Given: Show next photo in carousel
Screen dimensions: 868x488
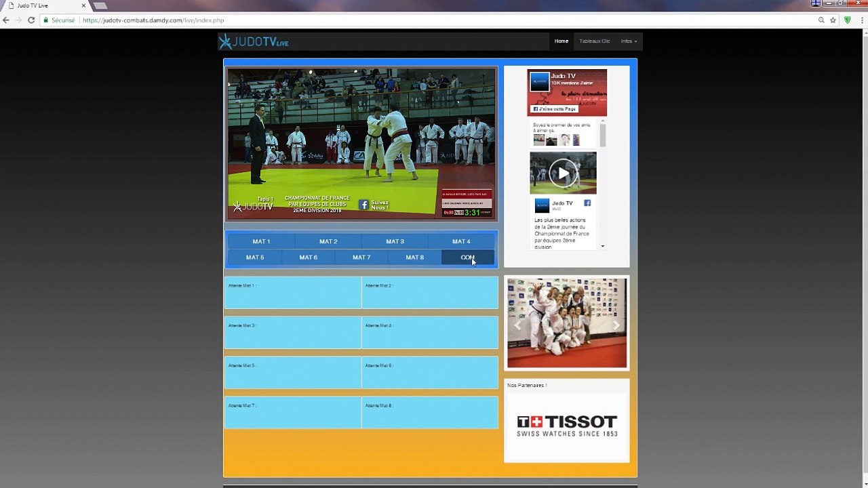Looking at the screenshot, I should [616, 325].
